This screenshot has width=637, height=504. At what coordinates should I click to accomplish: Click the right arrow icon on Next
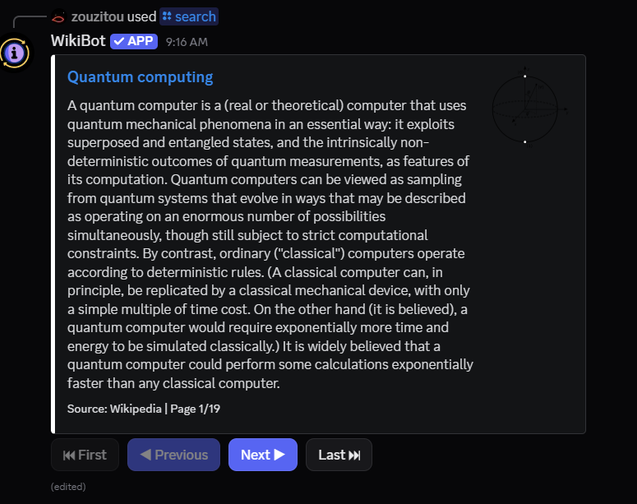(x=279, y=455)
